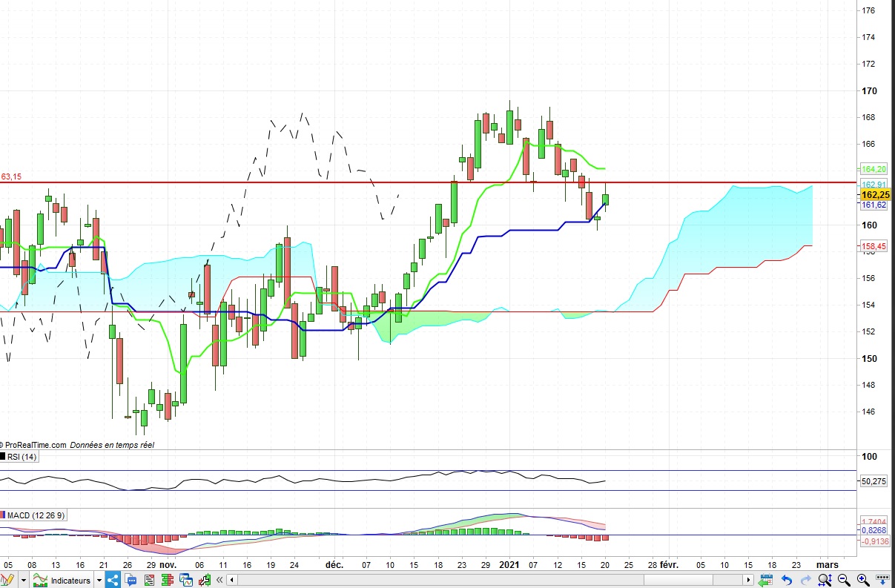Open the linked chart windows icon
This screenshot has height=588, width=895.
pos(185,580)
